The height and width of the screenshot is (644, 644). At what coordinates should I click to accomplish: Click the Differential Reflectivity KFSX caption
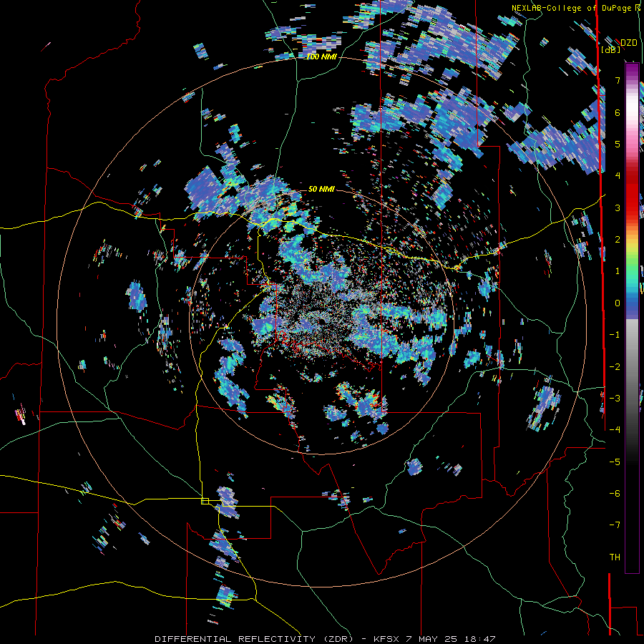point(326,639)
